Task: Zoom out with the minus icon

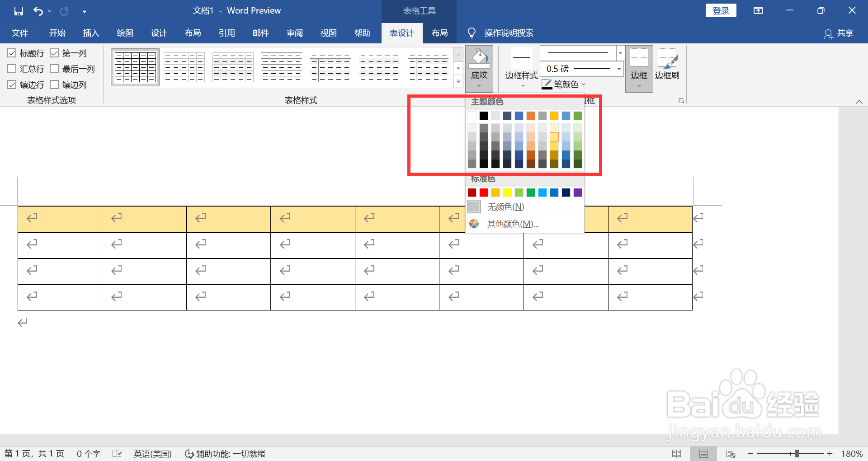Action: click(750, 454)
